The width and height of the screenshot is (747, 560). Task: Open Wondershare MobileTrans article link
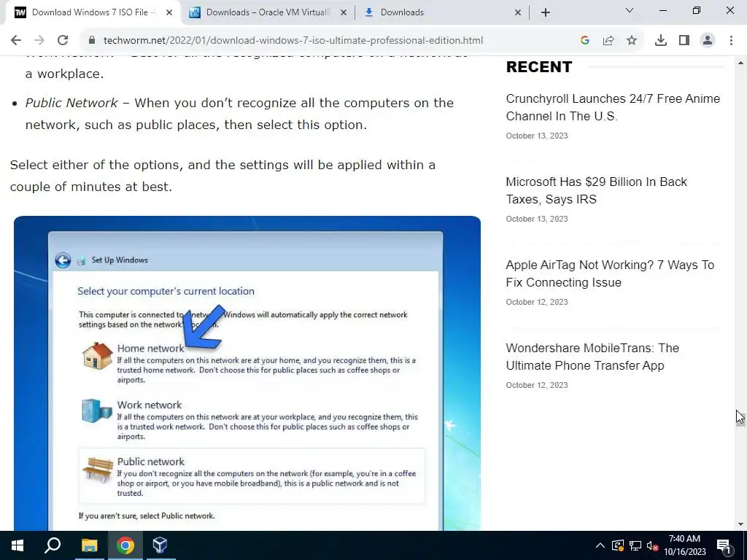tap(592, 357)
